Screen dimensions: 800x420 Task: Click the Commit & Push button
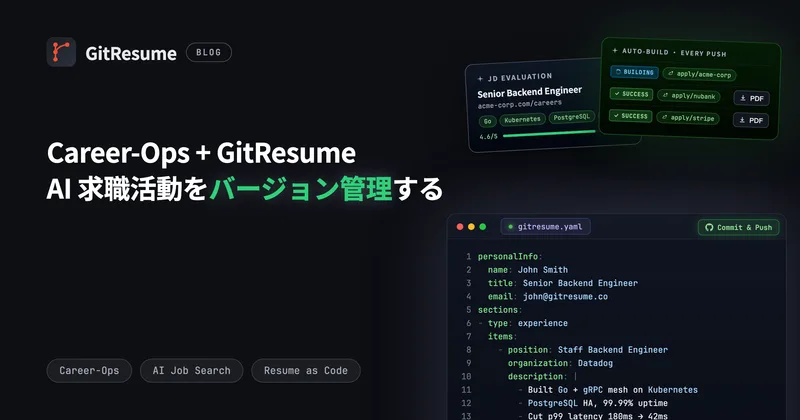click(x=738, y=227)
